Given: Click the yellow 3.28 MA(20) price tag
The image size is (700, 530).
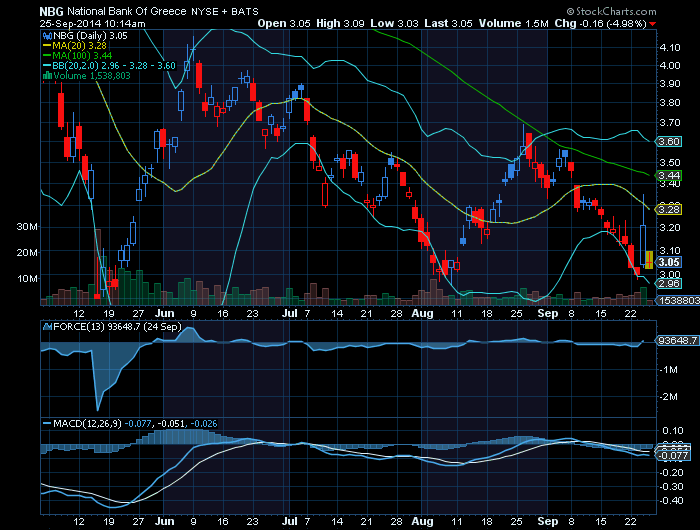Looking at the screenshot, I should coord(669,209).
